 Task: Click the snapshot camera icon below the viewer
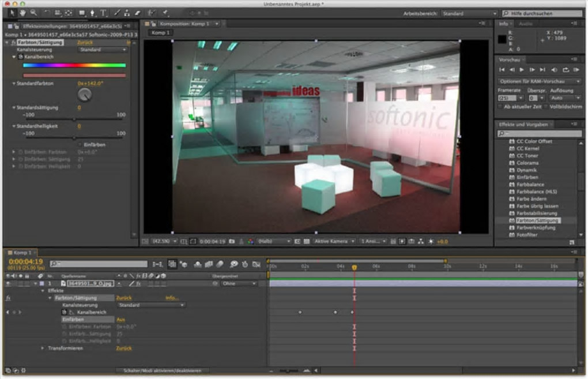(232, 241)
